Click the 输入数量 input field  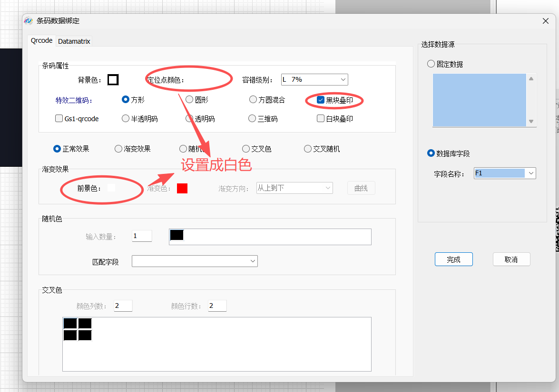[142, 235]
